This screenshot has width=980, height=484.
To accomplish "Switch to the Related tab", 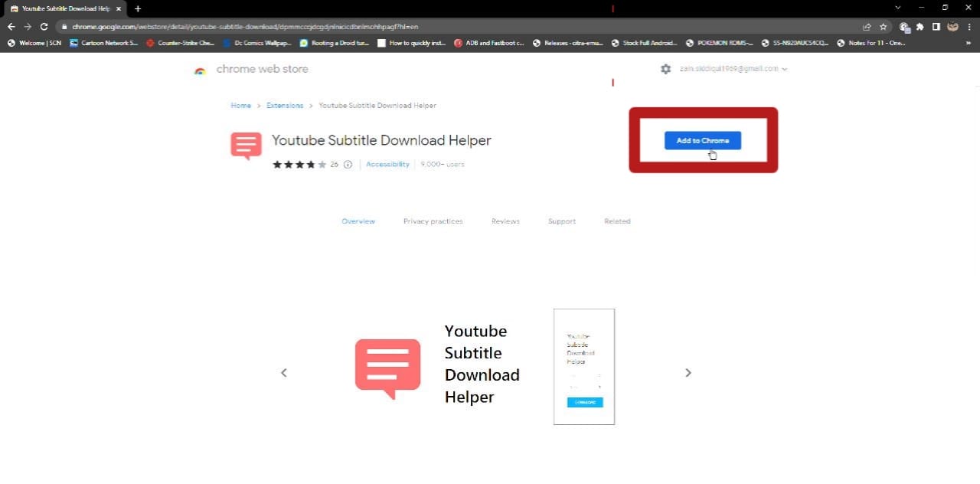I will click(617, 221).
